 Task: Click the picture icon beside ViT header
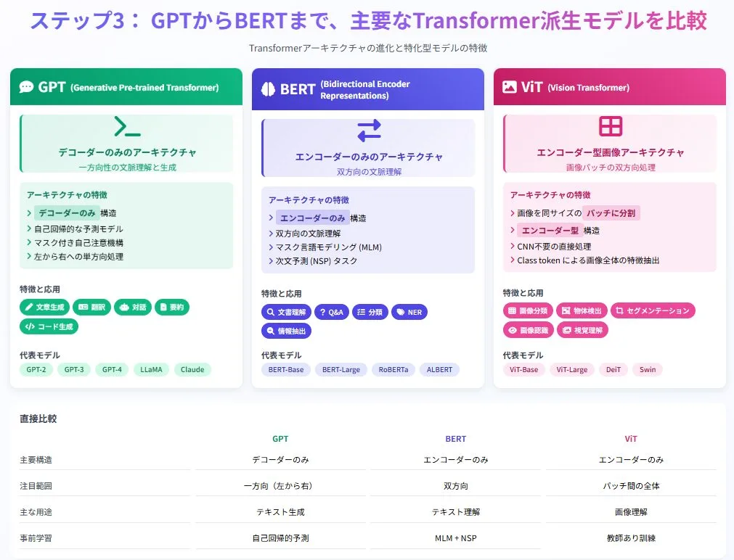click(510, 87)
